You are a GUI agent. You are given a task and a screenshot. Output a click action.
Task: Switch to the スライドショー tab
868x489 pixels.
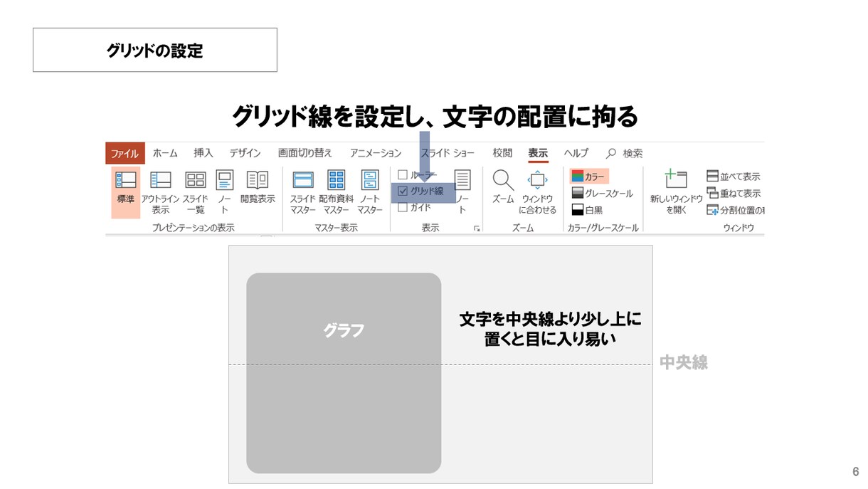pyautogui.click(x=448, y=153)
